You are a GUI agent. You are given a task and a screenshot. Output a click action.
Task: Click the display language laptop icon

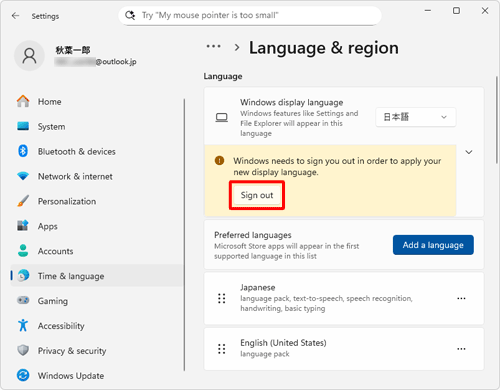click(x=222, y=117)
